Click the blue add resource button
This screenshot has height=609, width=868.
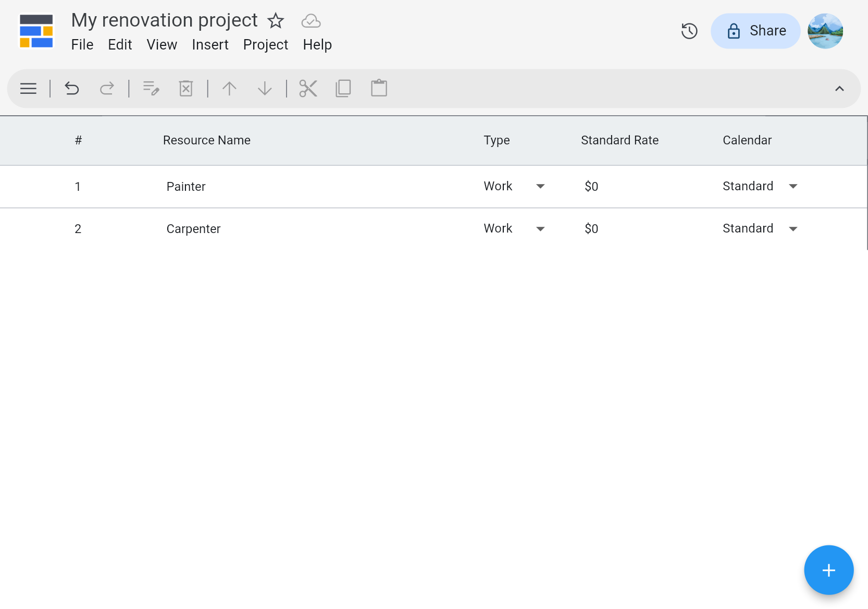pos(828,570)
